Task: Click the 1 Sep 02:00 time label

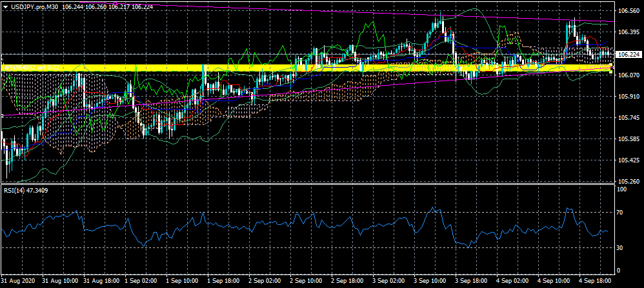Action: [141, 281]
